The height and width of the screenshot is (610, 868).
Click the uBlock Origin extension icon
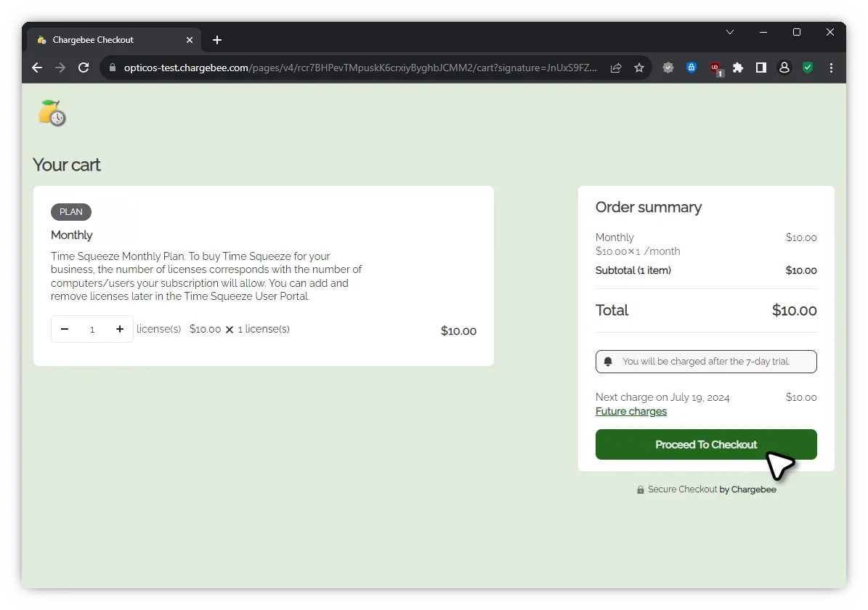[715, 68]
